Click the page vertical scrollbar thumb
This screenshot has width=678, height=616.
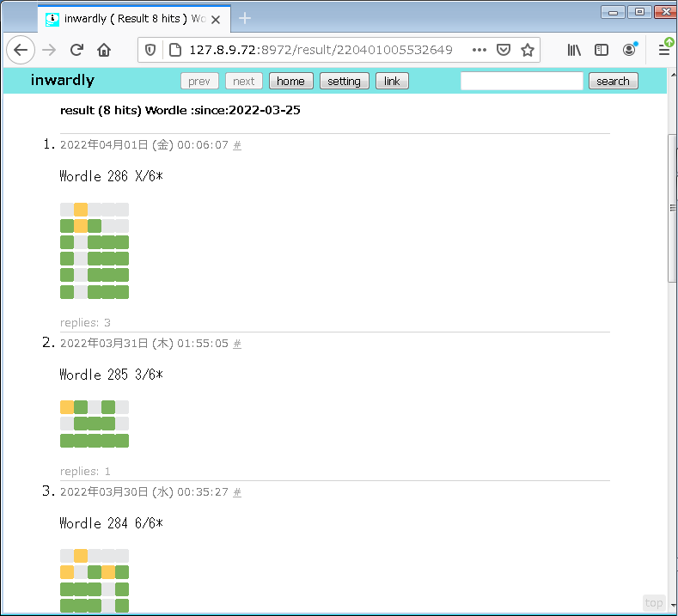click(x=672, y=209)
